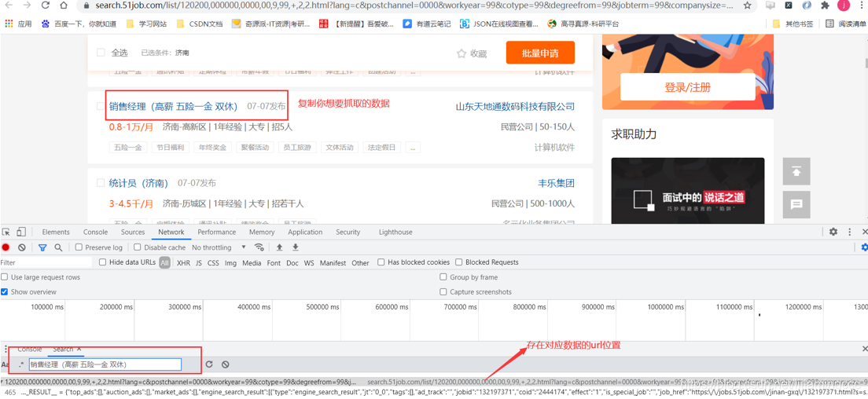This screenshot has width=868, height=399.
Task: Open 销售经理 (高薪 五险一金 双休) job link
Action: (x=173, y=106)
